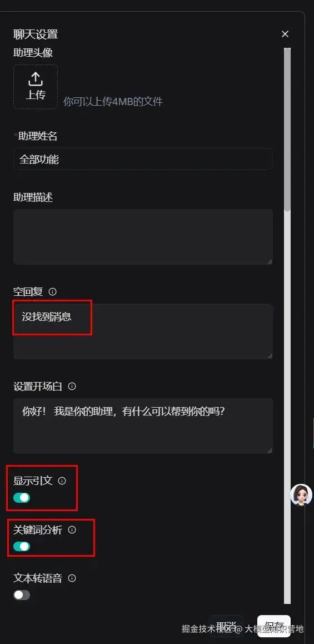Click the 取消 button
314x644 pixels.
click(226, 626)
